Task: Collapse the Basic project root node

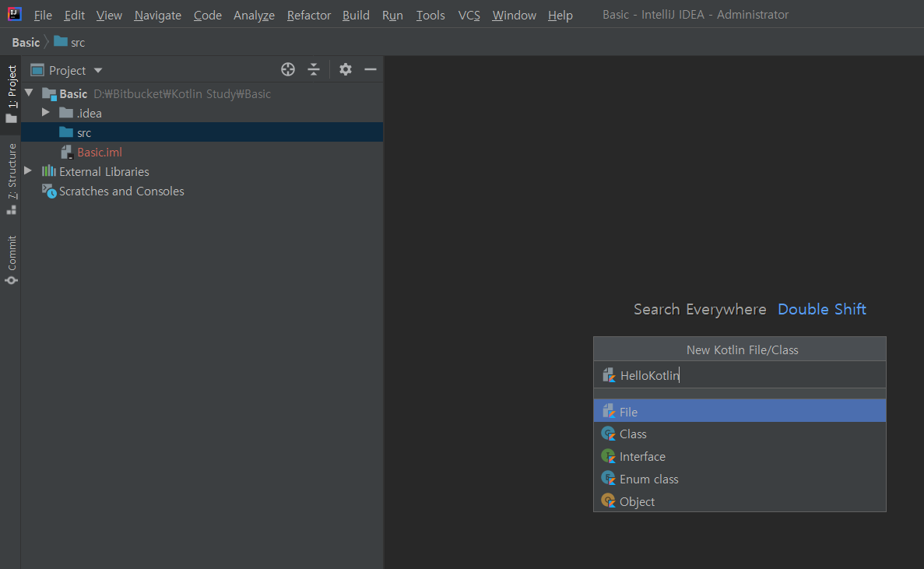Action: pyautogui.click(x=29, y=93)
